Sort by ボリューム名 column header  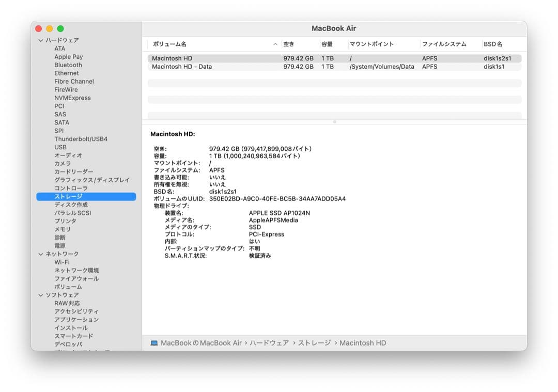click(169, 44)
